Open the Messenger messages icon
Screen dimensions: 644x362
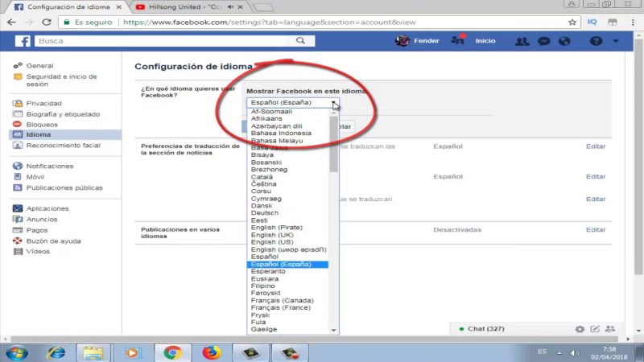[x=544, y=41]
